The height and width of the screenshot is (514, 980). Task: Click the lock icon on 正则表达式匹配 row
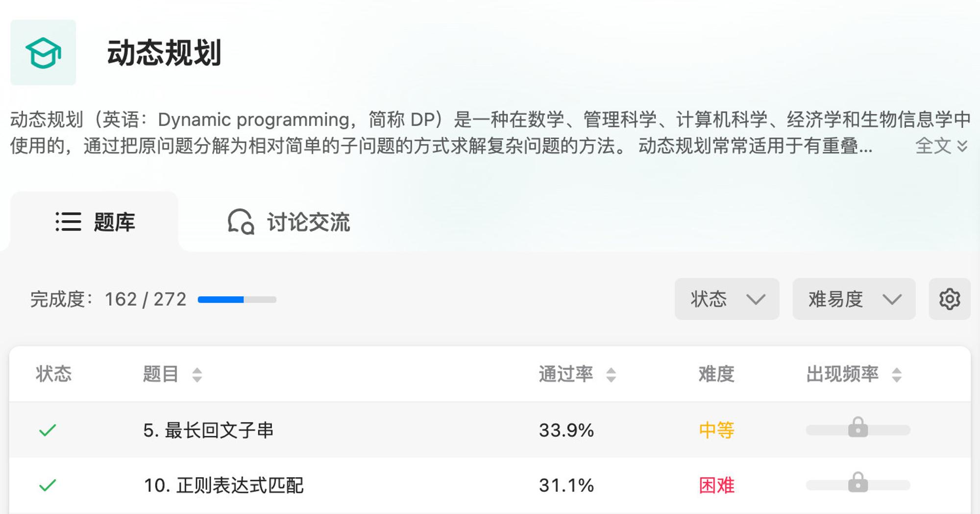pyautogui.click(x=858, y=482)
